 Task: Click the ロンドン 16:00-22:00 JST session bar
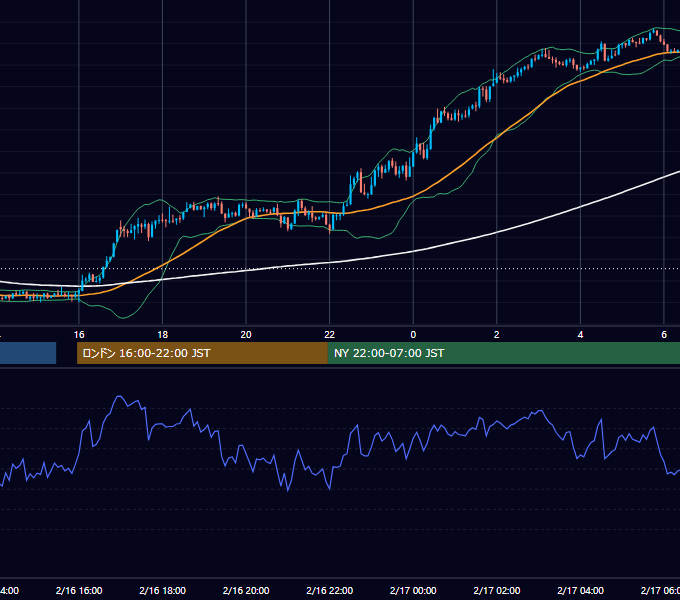202,353
